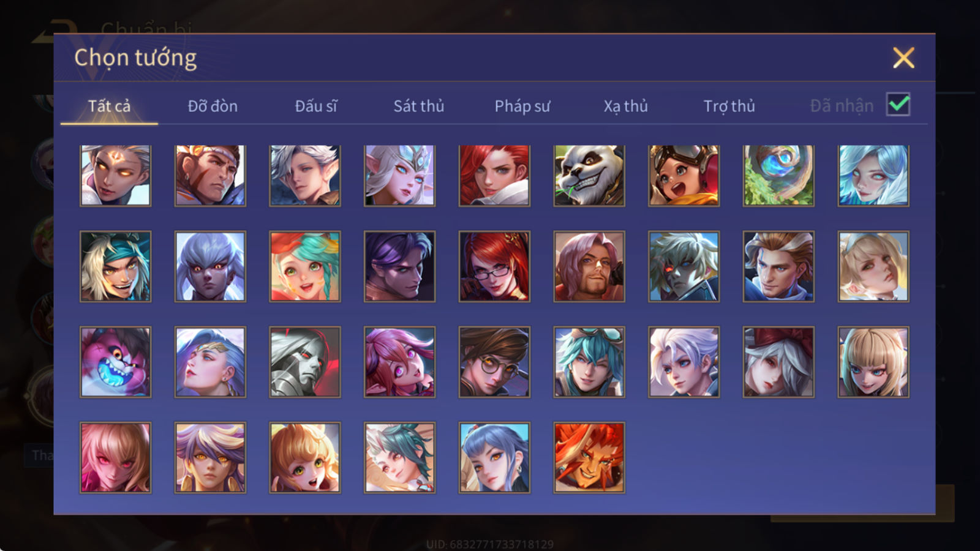Switch to the Đỡ đòn tab
The height and width of the screenshot is (551, 980).
click(213, 106)
